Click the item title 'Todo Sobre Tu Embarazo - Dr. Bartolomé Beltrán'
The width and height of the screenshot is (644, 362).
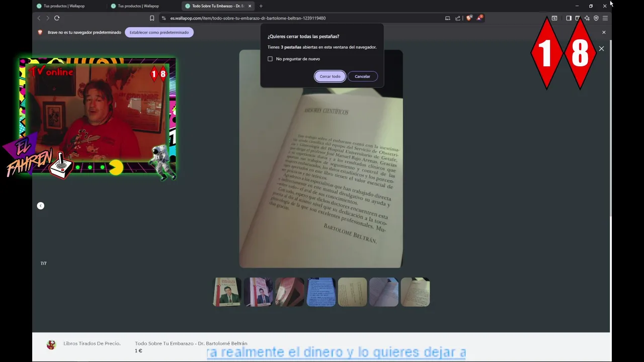[x=191, y=343]
